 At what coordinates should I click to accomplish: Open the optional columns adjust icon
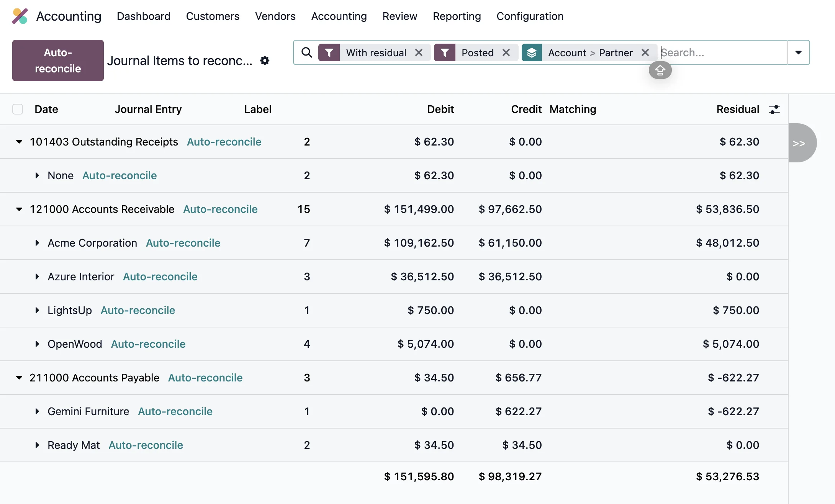pos(774,110)
